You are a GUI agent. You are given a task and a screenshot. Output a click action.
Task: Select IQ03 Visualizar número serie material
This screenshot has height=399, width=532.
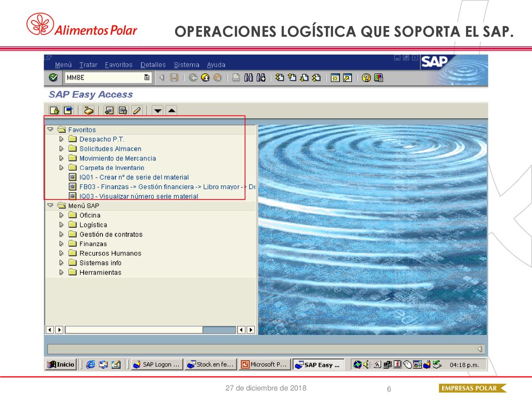point(139,196)
